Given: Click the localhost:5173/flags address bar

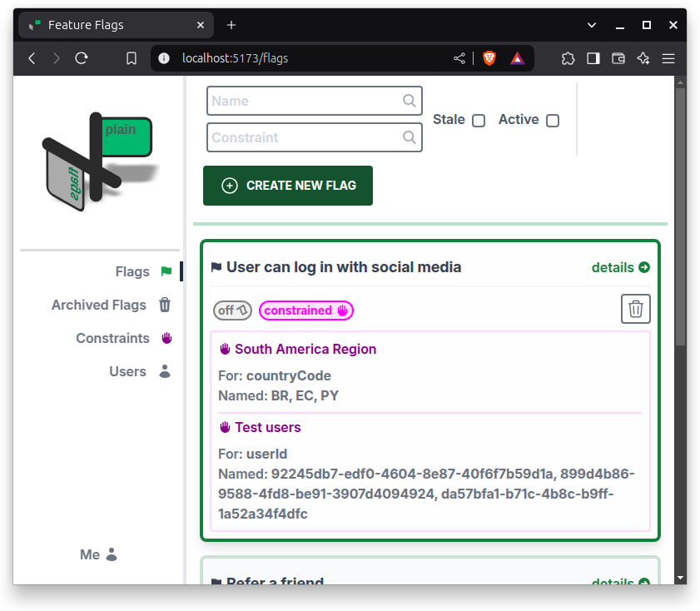Looking at the screenshot, I should tap(235, 58).
